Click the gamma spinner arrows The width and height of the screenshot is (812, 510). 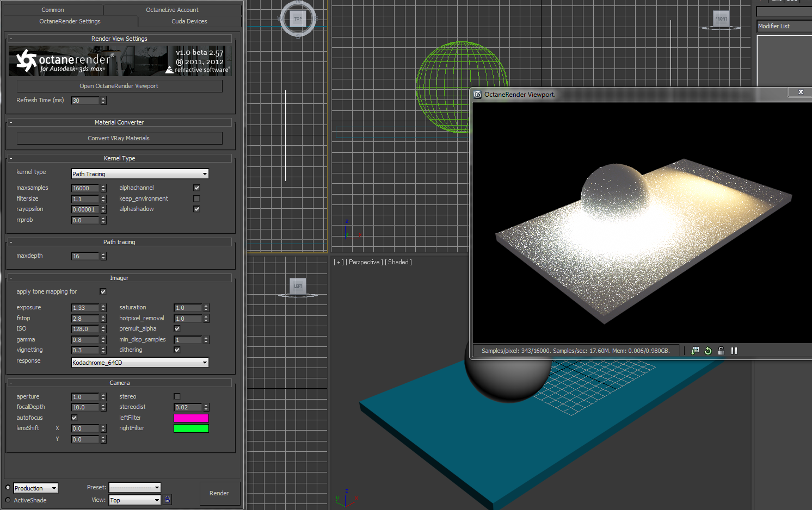pyautogui.click(x=103, y=340)
